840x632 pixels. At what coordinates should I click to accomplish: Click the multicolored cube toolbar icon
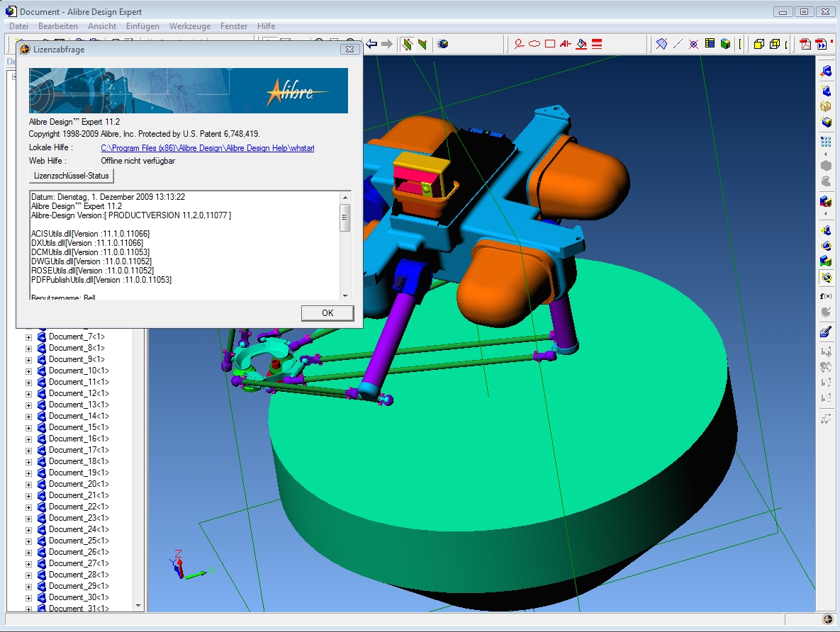[x=725, y=44]
